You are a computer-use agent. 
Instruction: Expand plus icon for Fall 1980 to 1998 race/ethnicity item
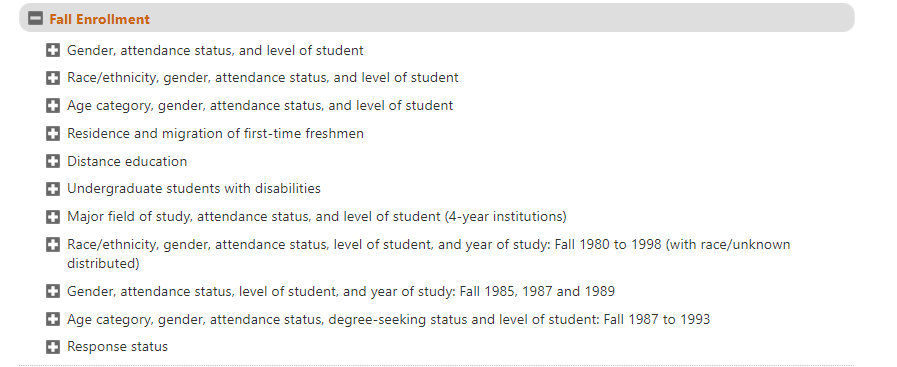[x=53, y=245]
